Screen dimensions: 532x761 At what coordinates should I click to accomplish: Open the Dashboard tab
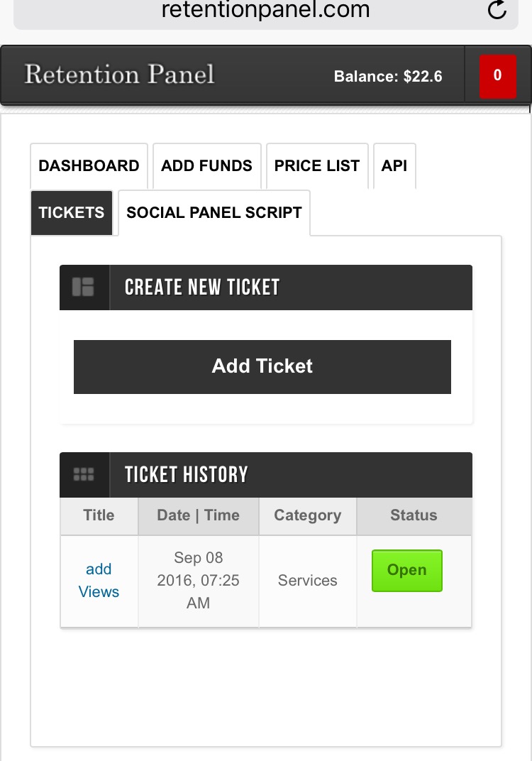click(x=89, y=165)
